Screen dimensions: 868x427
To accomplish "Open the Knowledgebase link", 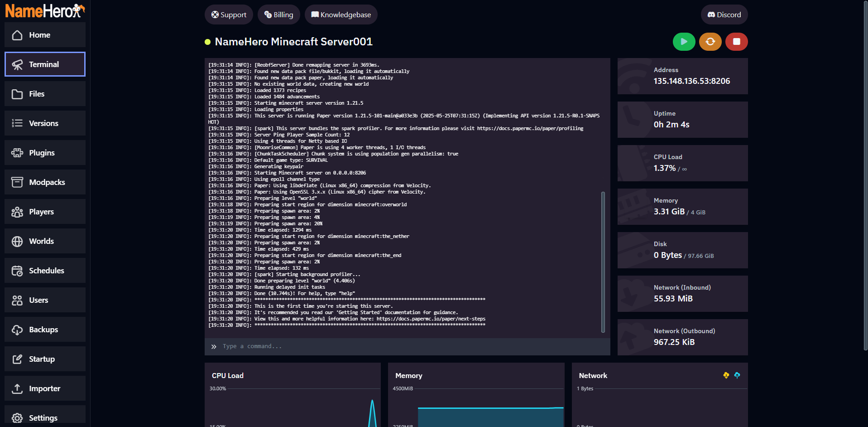I will pyautogui.click(x=341, y=15).
